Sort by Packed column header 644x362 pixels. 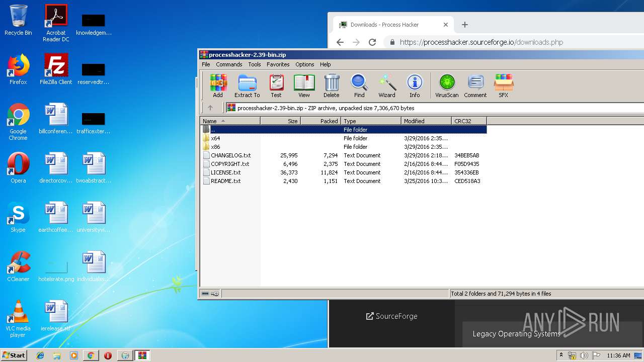click(321, 121)
